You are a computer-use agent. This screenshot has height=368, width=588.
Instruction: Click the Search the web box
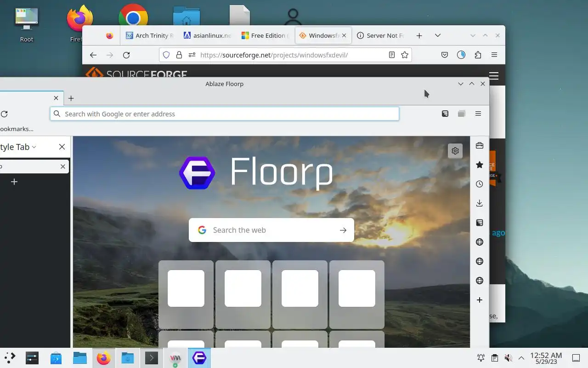pyautogui.click(x=271, y=230)
